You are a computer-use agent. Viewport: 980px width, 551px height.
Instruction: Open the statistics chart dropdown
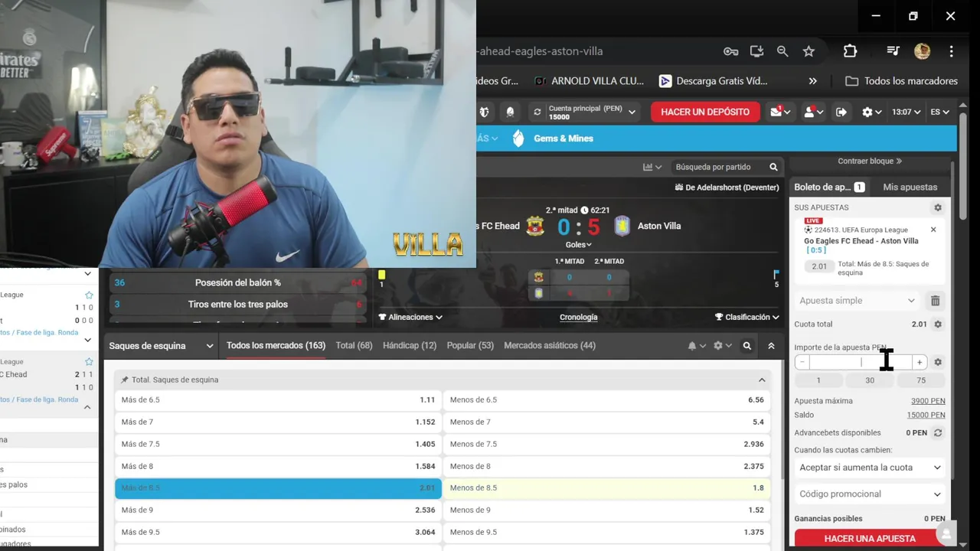tap(652, 167)
